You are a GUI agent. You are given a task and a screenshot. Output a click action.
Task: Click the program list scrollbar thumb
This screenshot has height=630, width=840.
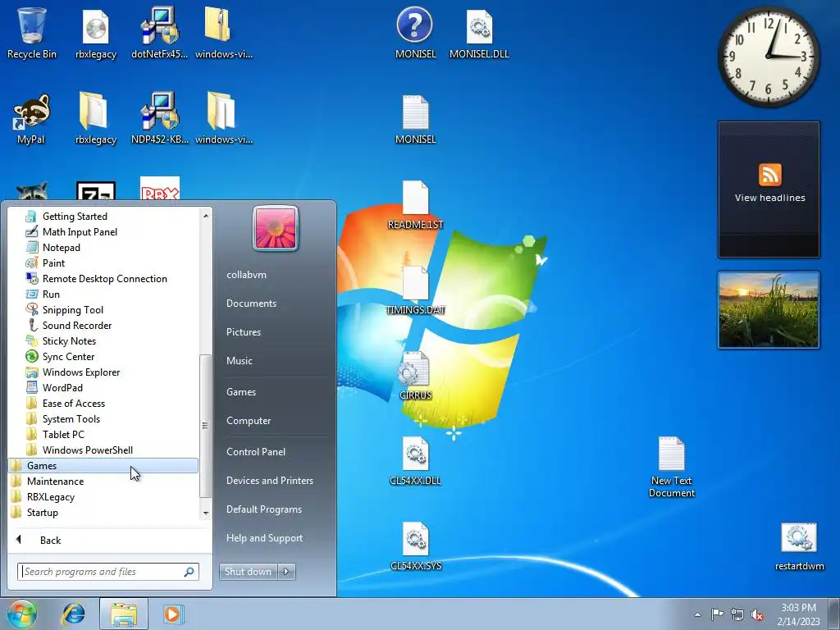coord(205,426)
